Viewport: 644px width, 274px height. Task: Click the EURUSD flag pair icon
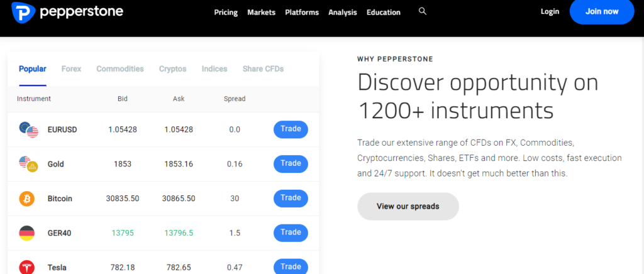(x=29, y=129)
